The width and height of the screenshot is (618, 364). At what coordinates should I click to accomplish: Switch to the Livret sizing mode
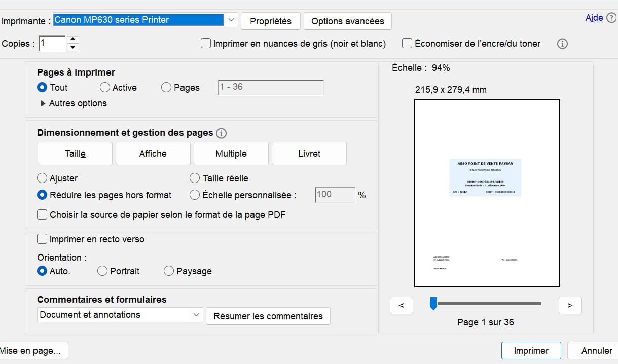309,154
